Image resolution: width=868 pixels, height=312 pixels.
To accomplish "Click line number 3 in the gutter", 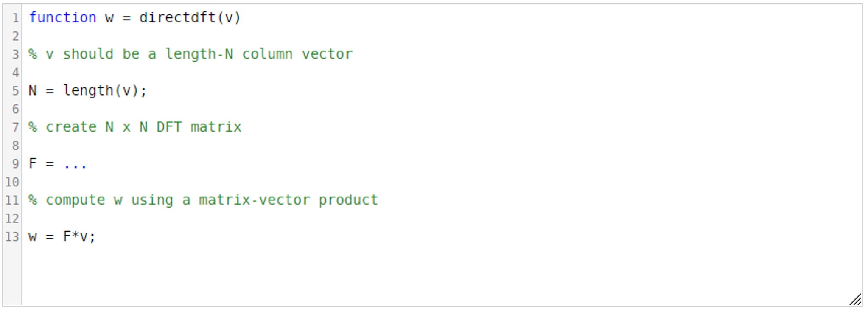I will click(x=15, y=55).
